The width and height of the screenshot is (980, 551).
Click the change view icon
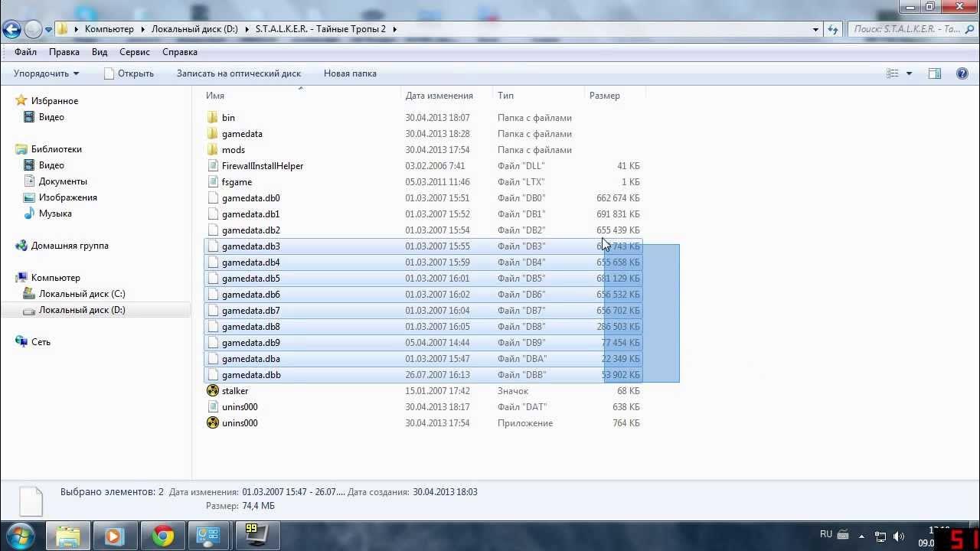click(893, 73)
